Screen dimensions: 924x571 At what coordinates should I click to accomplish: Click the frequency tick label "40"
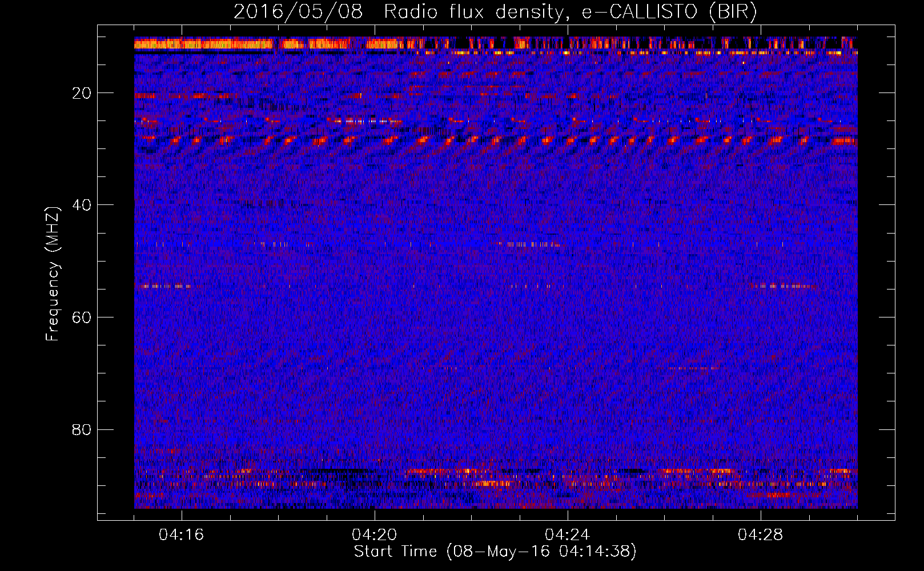click(82, 205)
